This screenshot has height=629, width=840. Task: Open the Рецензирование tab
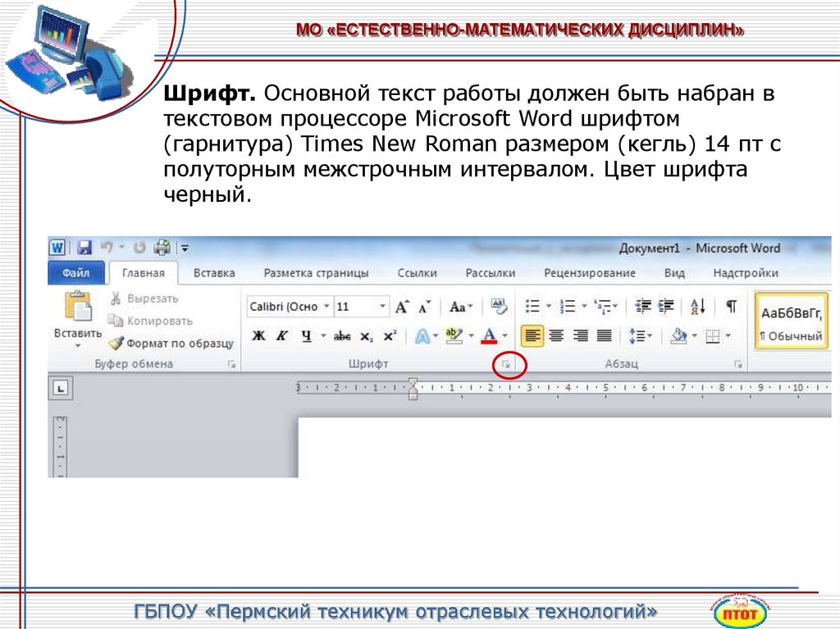point(589,273)
